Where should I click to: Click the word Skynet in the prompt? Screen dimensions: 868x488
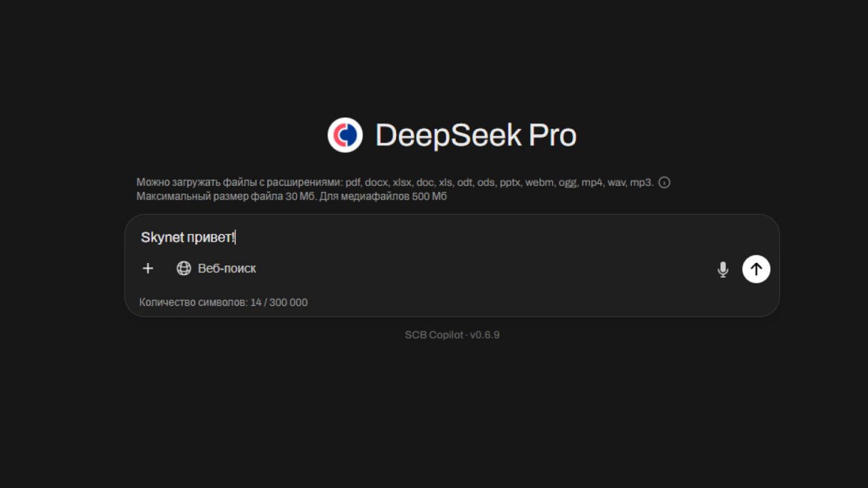click(162, 237)
